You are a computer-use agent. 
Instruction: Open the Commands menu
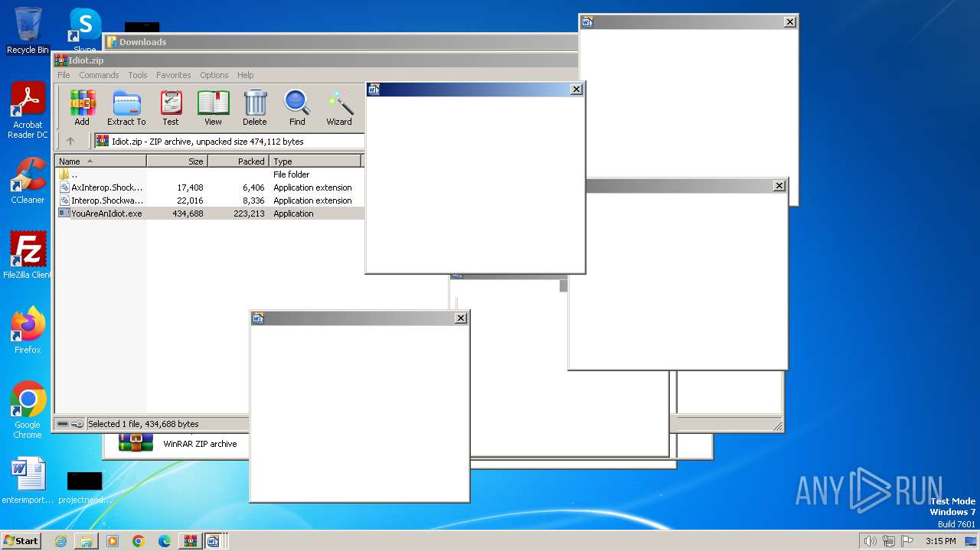(x=99, y=75)
